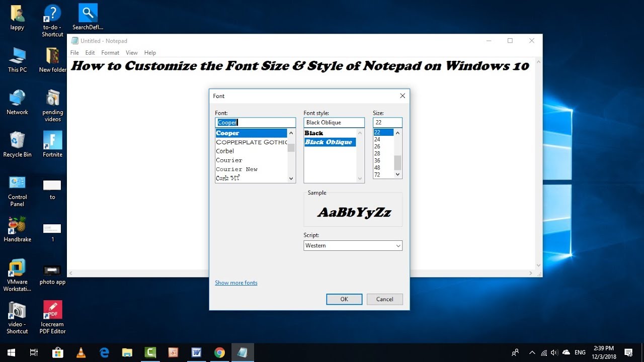Viewport: 644px width, 362px height.
Task: Confirm font with OK button
Action: point(344,299)
